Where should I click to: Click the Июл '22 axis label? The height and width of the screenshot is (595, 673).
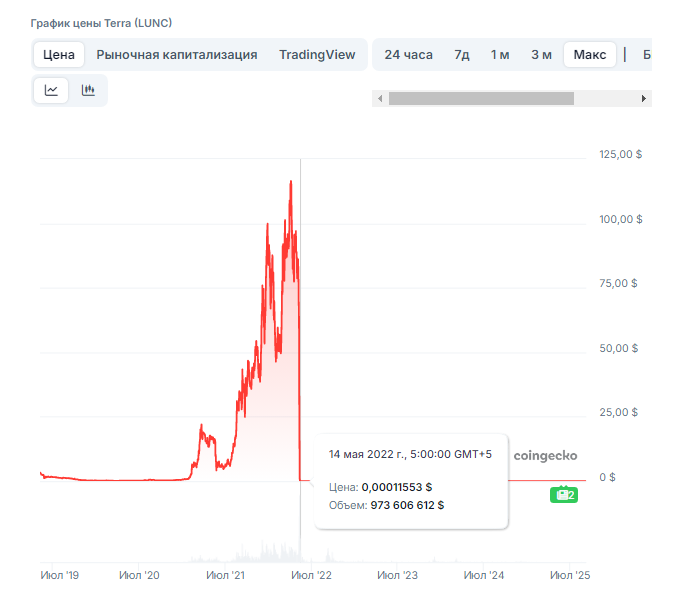(x=311, y=575)
